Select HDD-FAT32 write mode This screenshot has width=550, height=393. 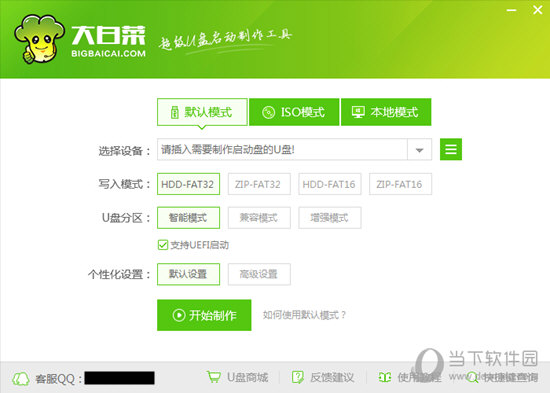(188, 184)
